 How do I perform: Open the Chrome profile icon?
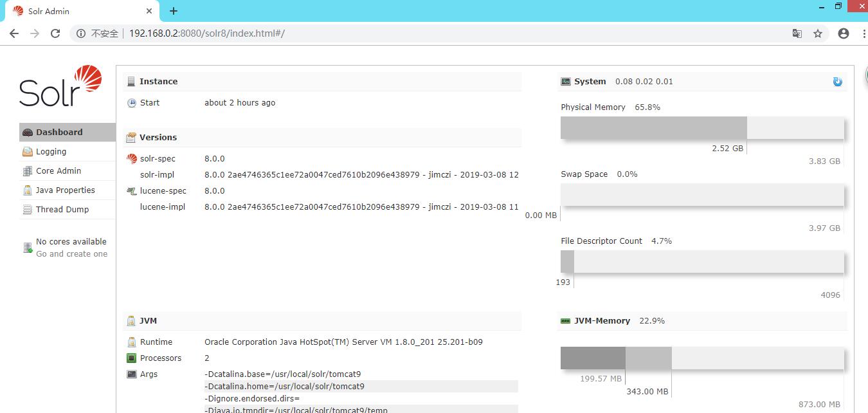click(x=844, y=33)
